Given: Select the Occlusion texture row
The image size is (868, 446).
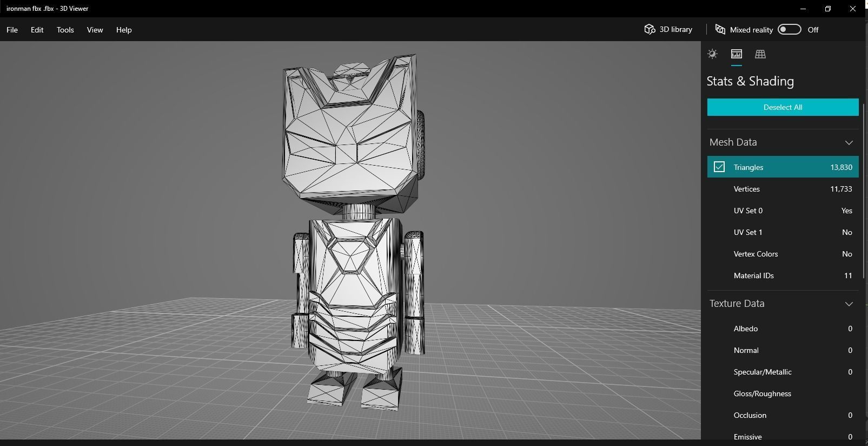Looking at the screenshot, I should [x=783, y=415].
